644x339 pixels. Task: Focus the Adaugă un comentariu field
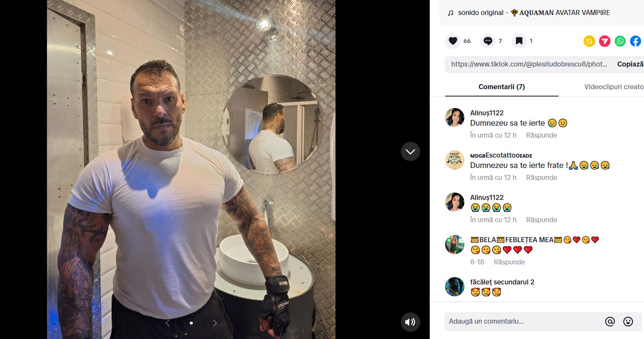[x=523, y=321]
